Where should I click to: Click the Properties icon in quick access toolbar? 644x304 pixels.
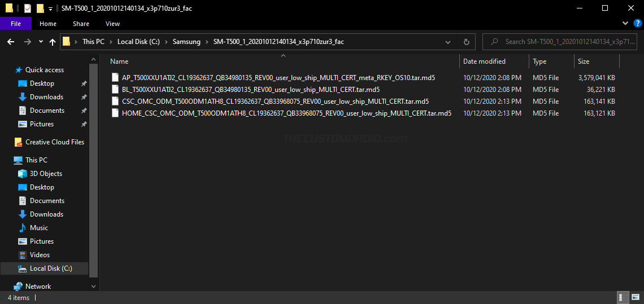point(28,8)
